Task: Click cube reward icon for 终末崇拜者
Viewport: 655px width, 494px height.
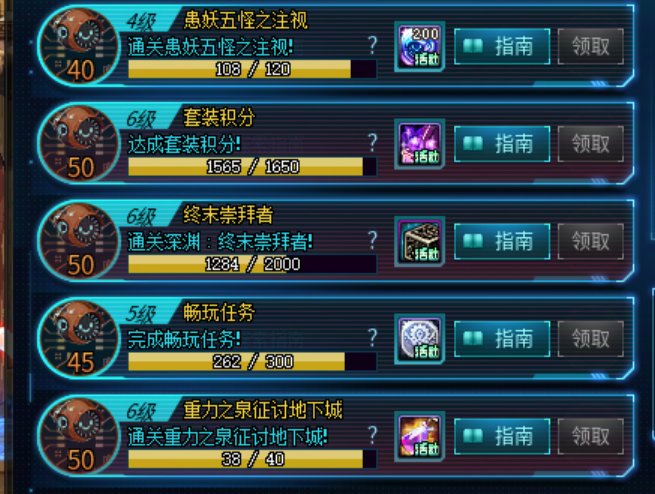Action: click(x=419, y=242)
